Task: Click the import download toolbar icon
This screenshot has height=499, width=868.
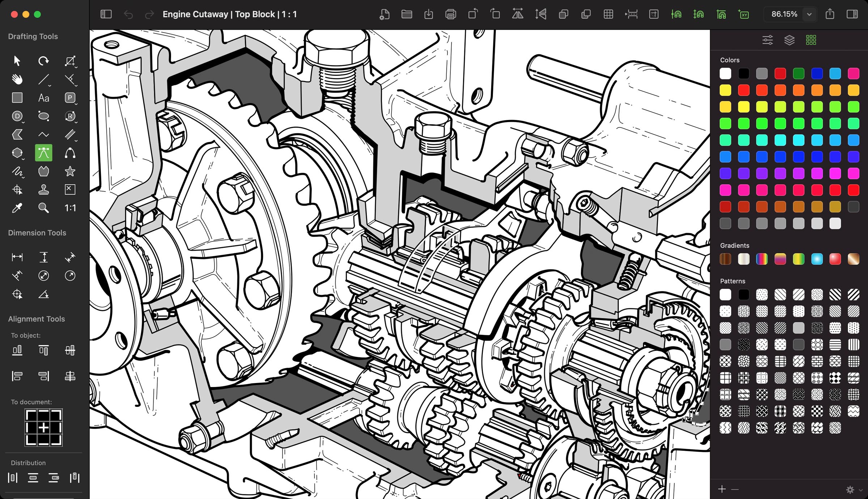Action: [x=429, y=14]
